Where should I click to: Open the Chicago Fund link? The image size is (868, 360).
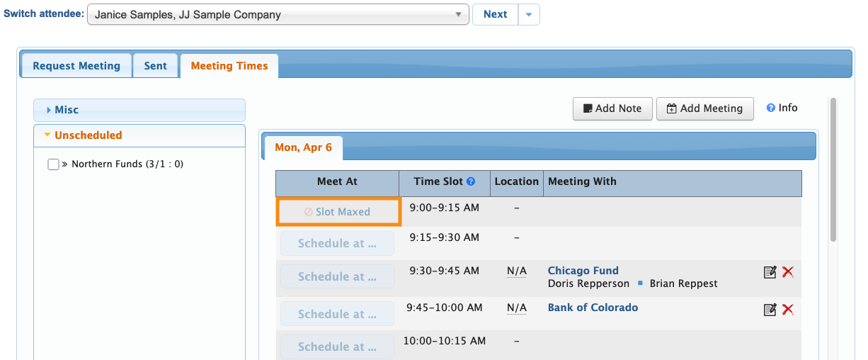pos(583,271)
